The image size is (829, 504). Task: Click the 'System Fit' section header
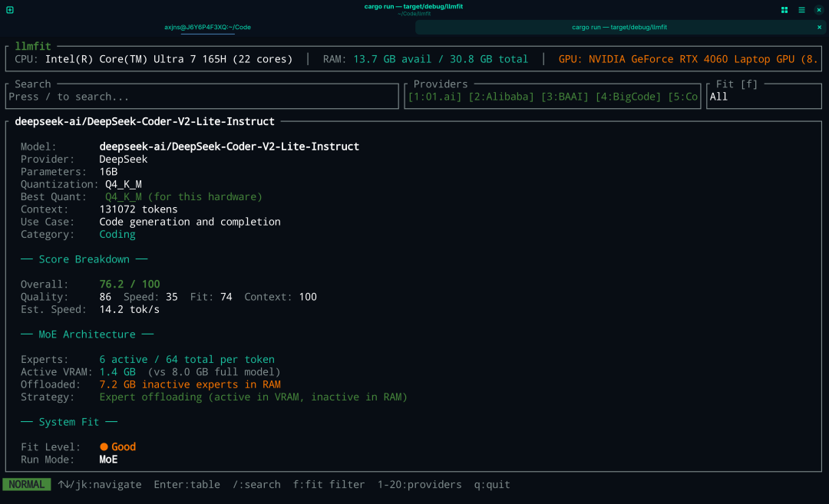69,422
